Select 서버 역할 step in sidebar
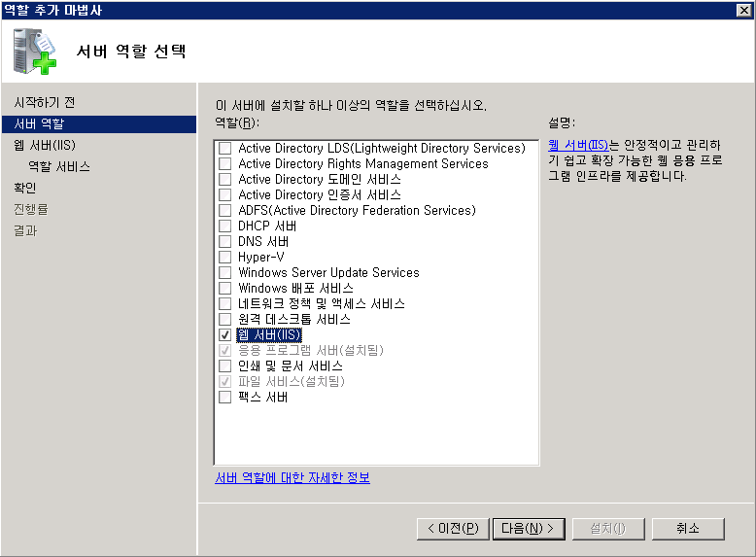The image size is (756, 557). 99,123
